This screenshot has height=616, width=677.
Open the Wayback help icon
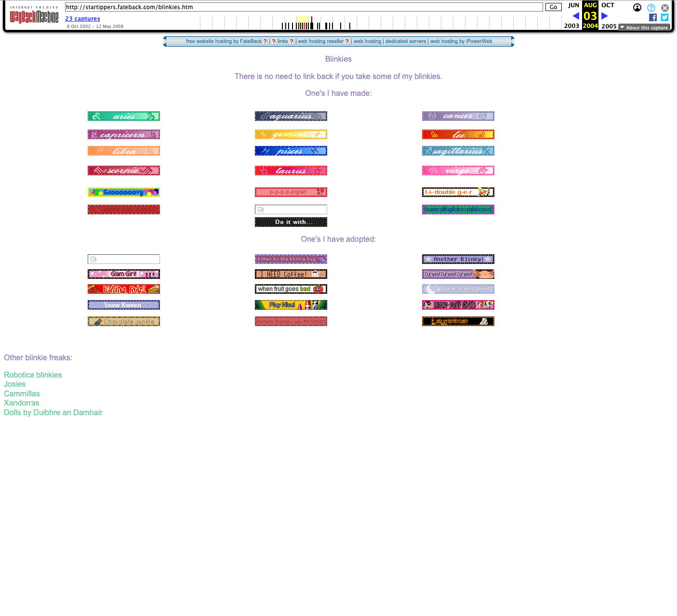point(651,8)
